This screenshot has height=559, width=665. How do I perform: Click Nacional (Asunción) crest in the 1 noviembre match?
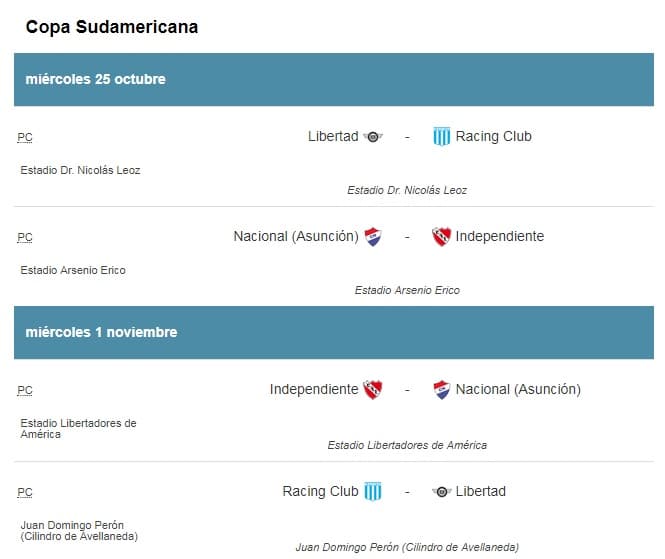[x=441, y=390]
